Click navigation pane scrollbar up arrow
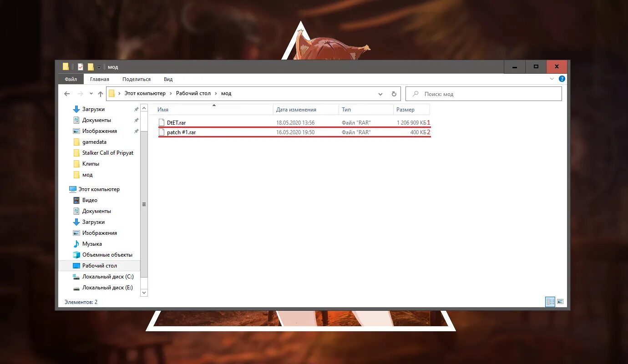 click(144, 108)
